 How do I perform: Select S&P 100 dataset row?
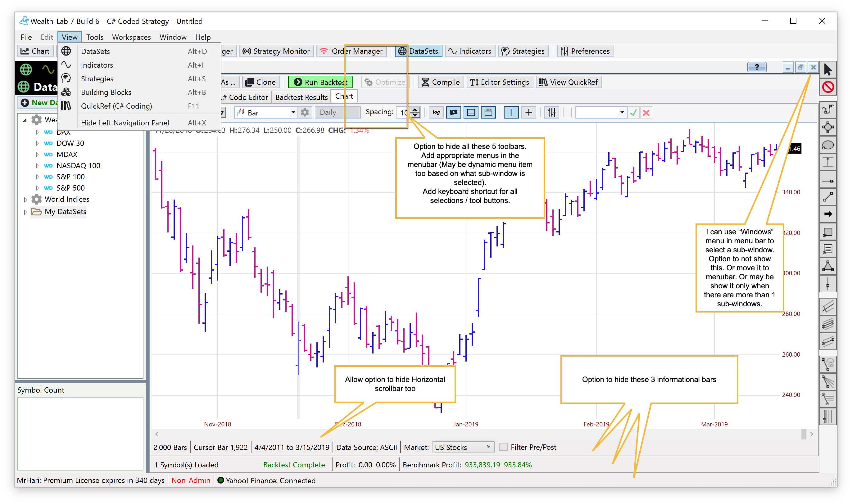coord(70,177)
